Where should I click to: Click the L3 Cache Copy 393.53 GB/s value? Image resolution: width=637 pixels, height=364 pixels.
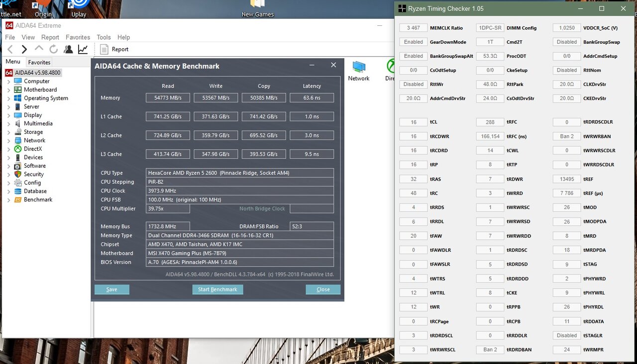pyautogui.click(x=264, y=154)
